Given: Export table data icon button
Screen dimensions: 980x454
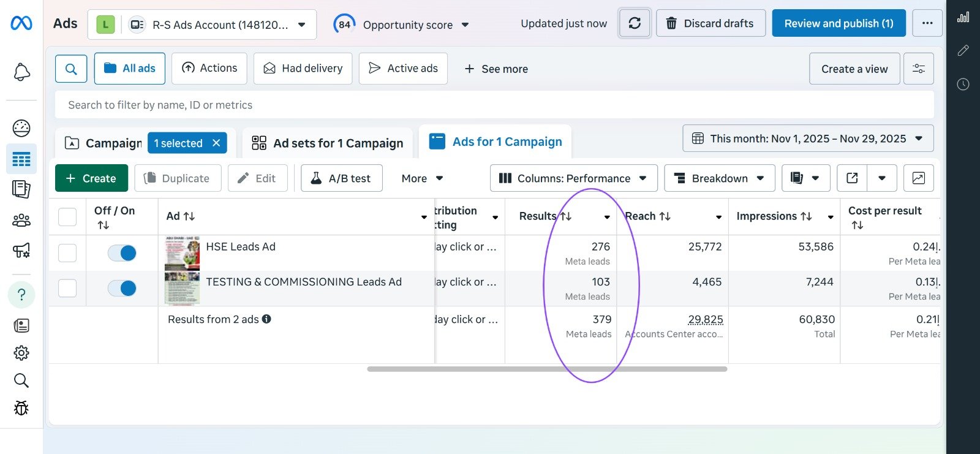Looking at the screenshot, I should click(x=852, y=178).
